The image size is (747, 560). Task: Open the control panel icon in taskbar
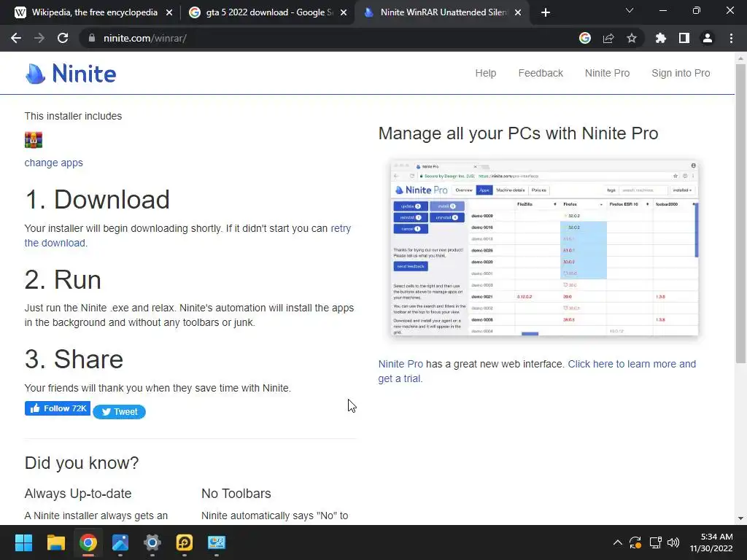pyautogui.click(x=217, y=542)
